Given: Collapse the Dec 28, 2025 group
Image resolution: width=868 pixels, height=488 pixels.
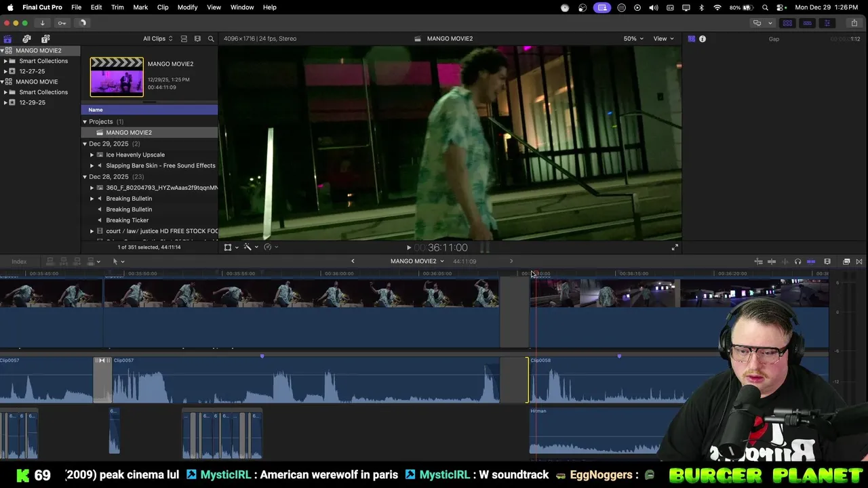Looking at the screenshot, I should 85,177.
